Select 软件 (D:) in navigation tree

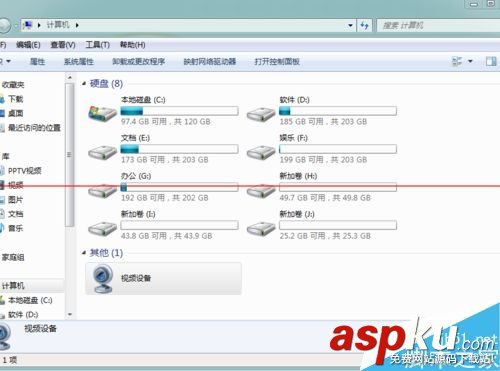point(23,315)
